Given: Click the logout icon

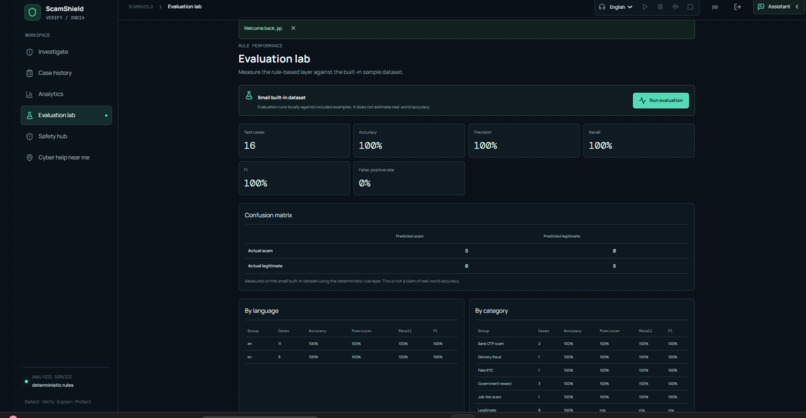Looking at the screenshot, I should point(737,7).
